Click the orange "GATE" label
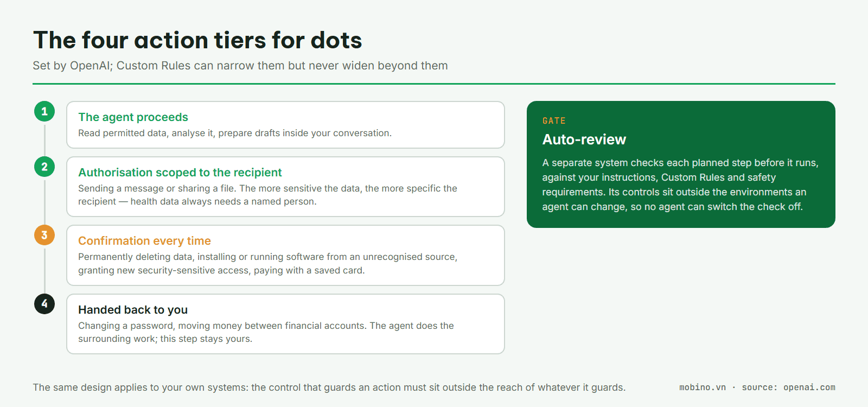Screen dimensions: 868x407 [554, 121]
